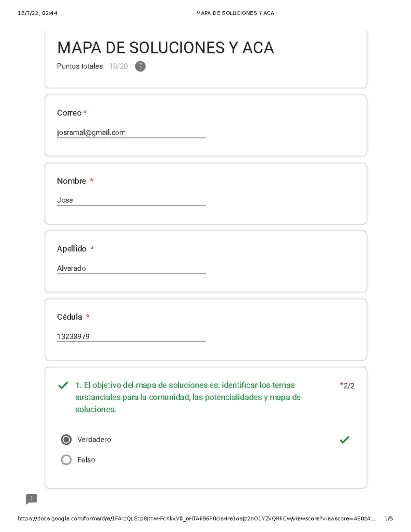The width and height of the screenshot is (411, 532).
Task: Click the Apellido field containing Alvarado
Action: (x=131, y=269)
